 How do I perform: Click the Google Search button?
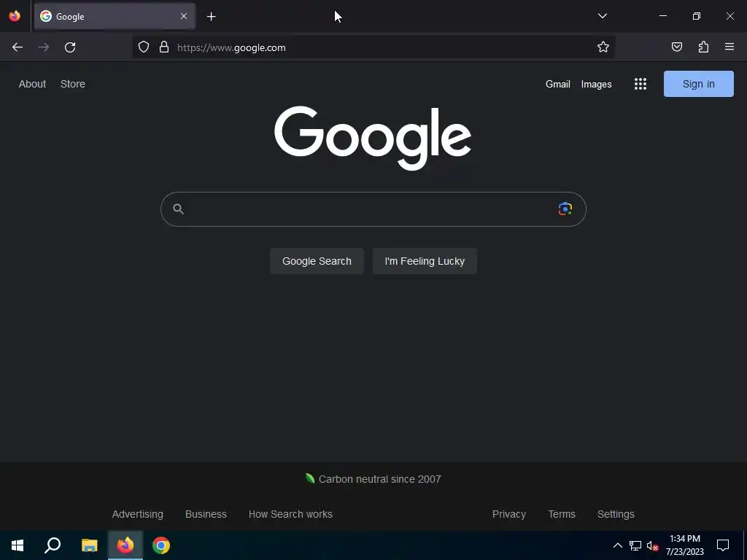point(317,261)
